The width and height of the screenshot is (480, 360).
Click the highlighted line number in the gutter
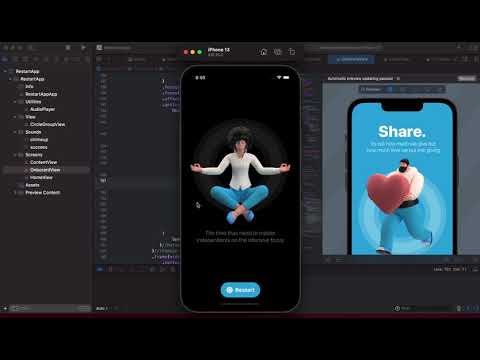tap(103, 180)
